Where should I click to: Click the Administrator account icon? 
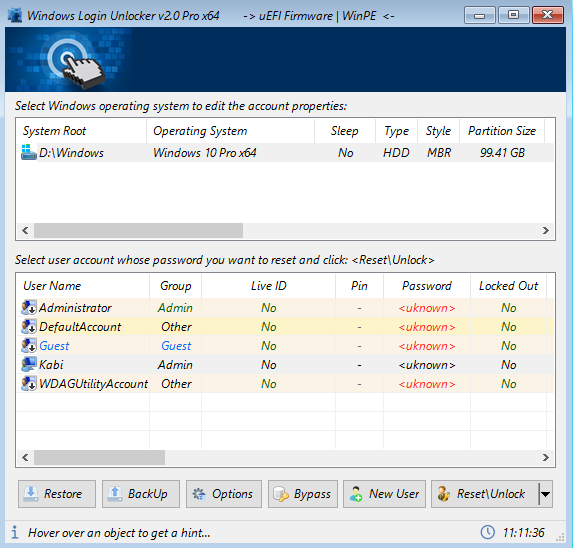[29, 308]
